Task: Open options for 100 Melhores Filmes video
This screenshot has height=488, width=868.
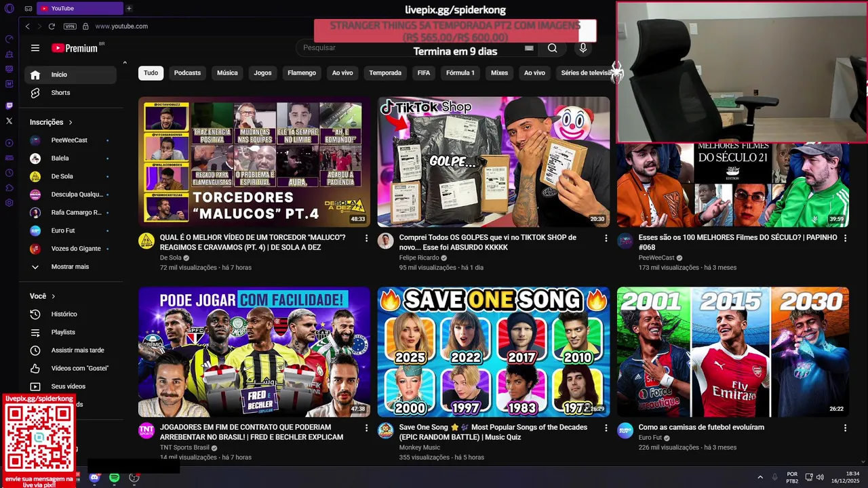Action: pos(845,239)
